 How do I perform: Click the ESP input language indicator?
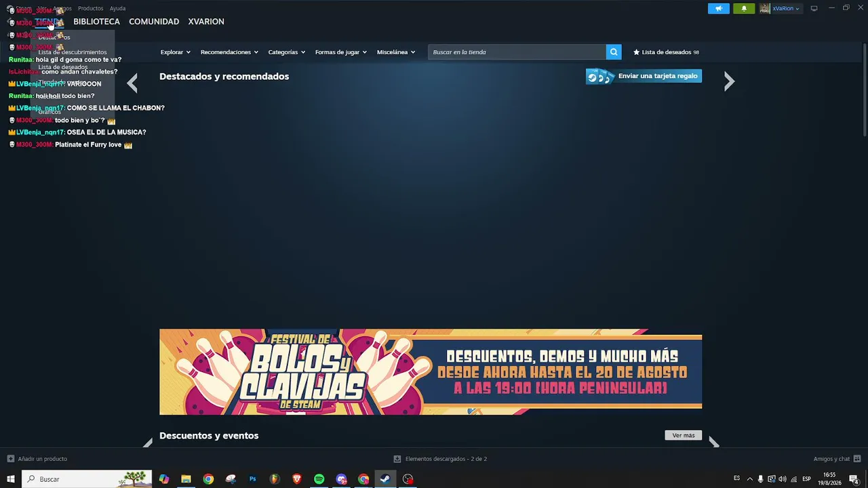[x=806, y=479]
